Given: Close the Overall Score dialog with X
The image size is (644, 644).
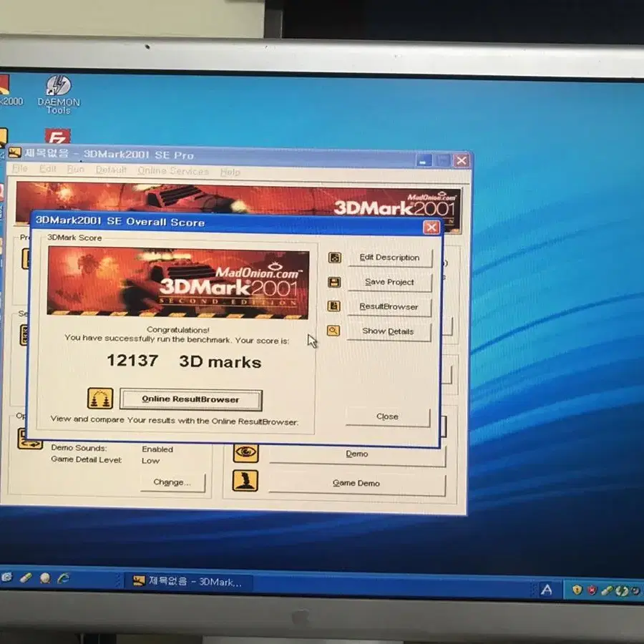Looking at the screenshot, I should pos(431,227).
